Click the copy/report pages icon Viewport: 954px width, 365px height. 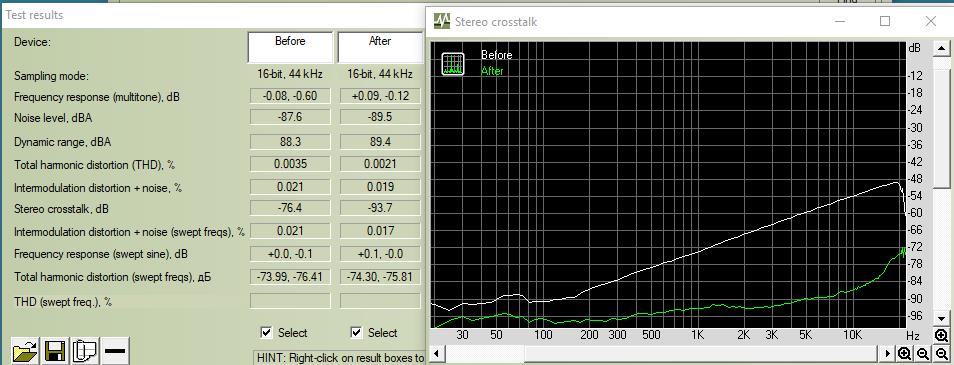[x=85, y=351]
